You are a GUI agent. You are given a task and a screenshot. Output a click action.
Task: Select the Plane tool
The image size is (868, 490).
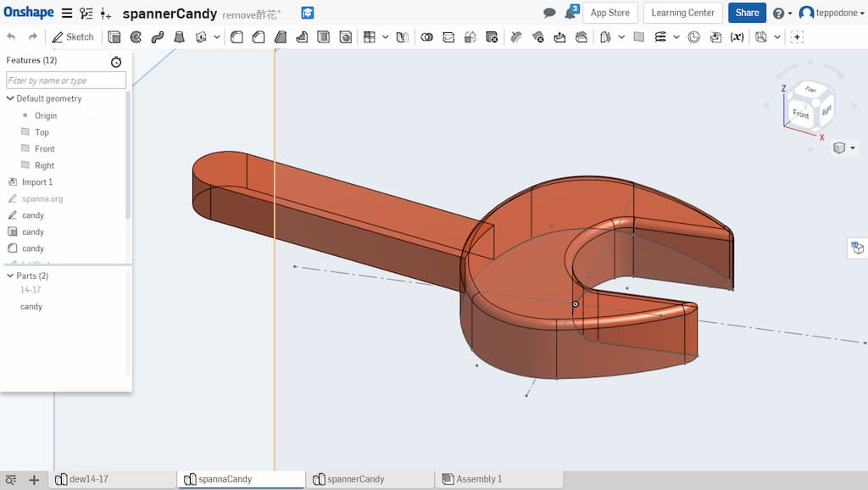pos(639,37)
